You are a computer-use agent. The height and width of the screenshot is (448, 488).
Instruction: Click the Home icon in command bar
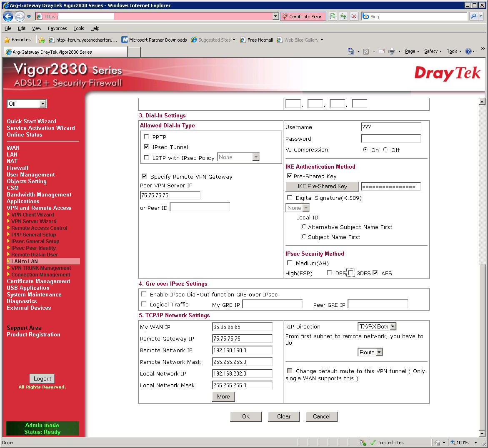click(x=351, y=51)
